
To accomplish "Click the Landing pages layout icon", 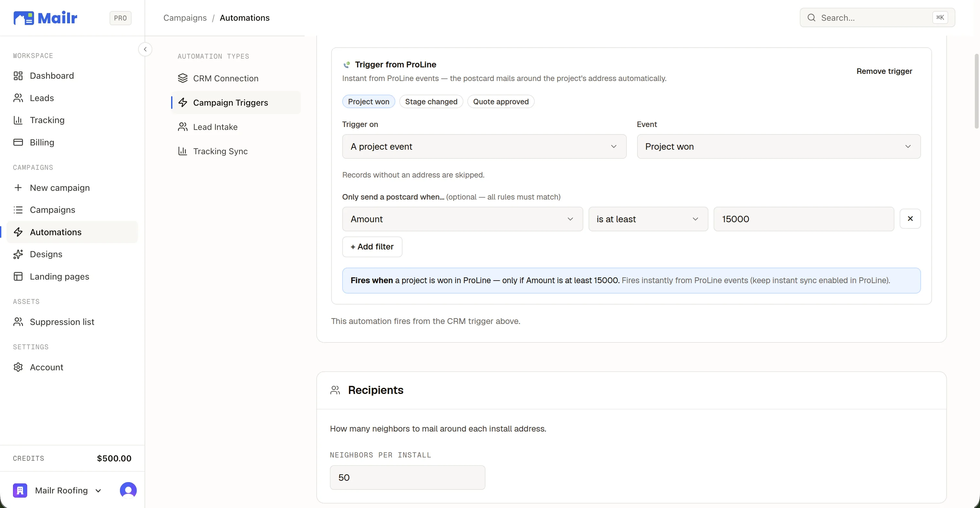I will (18, 276).
